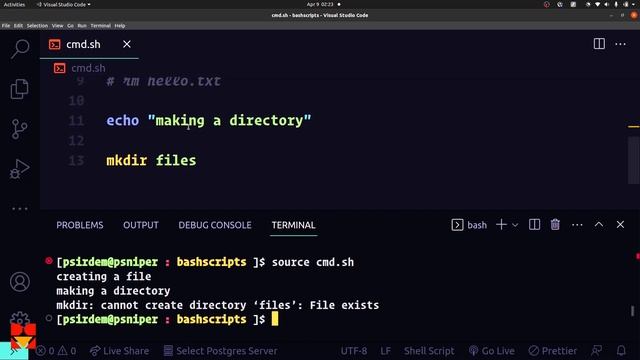Click the 'File exists' error output line

pos(218,305)
